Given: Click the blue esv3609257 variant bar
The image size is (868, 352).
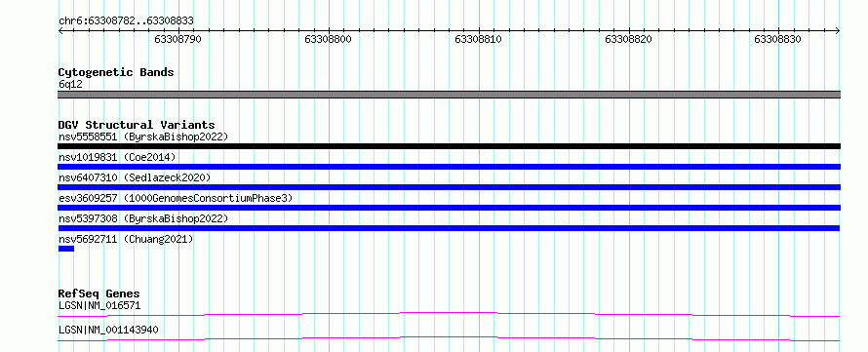Looking at the screenshot, I should pyautogui.click(x=449, y=208).
